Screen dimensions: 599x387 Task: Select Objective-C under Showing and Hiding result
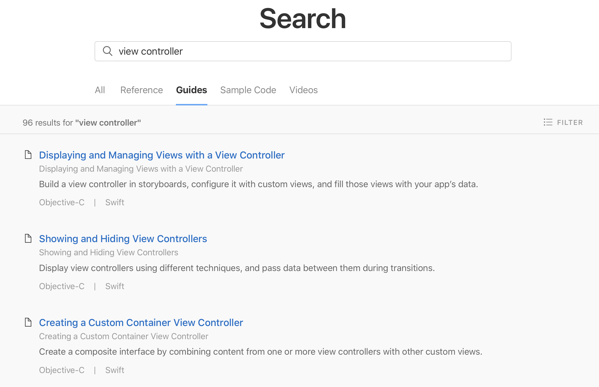point(62,286)
